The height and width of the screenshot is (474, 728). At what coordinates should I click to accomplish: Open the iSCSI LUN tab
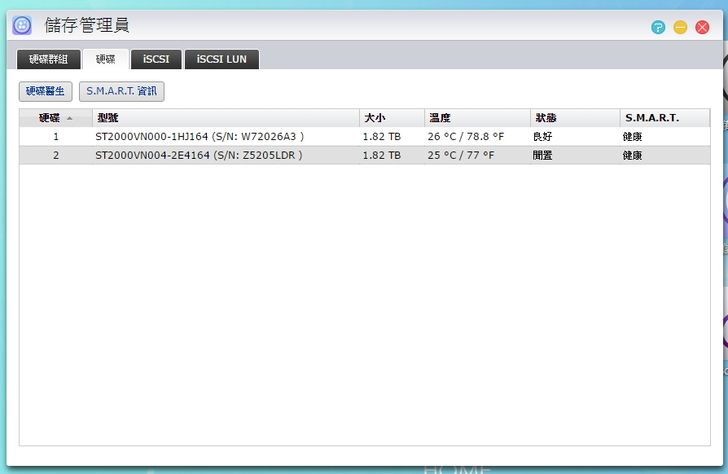tap(222, 59)
